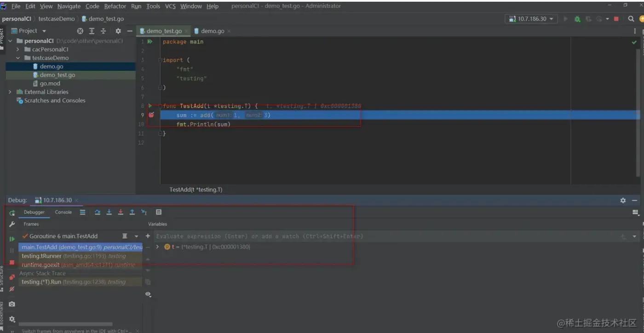Open Project panel gear options
Screen dimensions: 644x333
[x=118, y=31]
